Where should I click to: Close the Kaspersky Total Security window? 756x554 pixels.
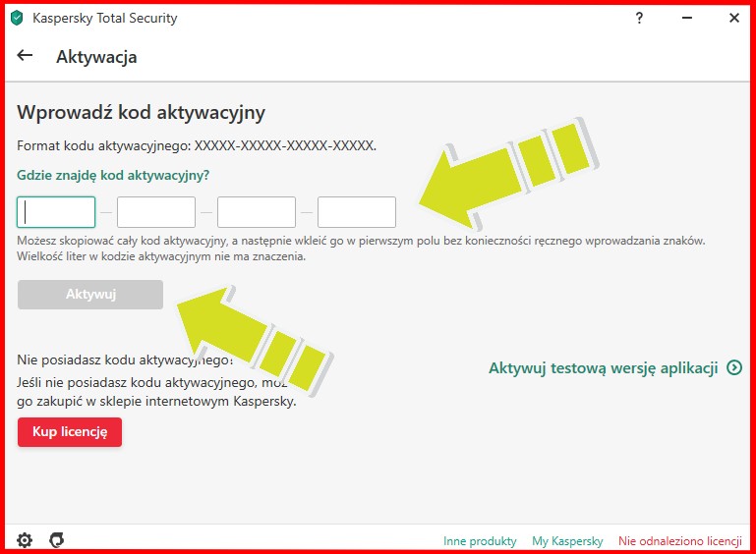tap(733, 19)
